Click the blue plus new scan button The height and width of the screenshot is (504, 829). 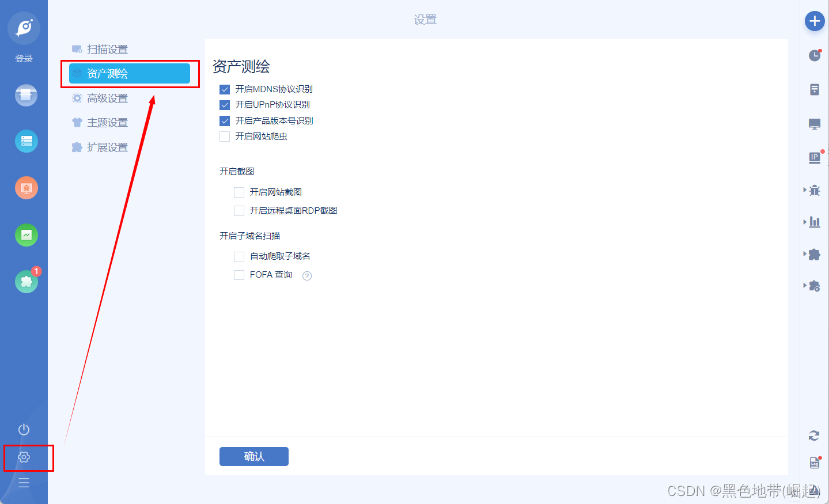815,21
